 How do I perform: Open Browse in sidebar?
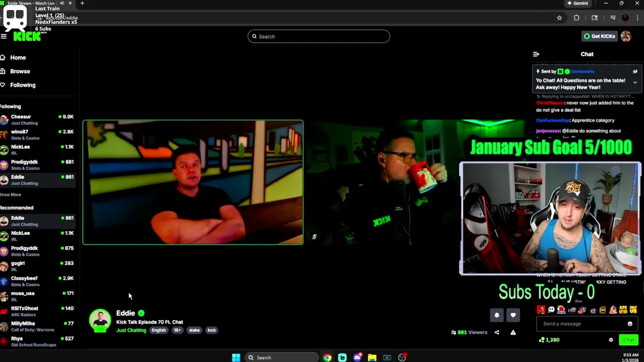[x=20, y=71]
